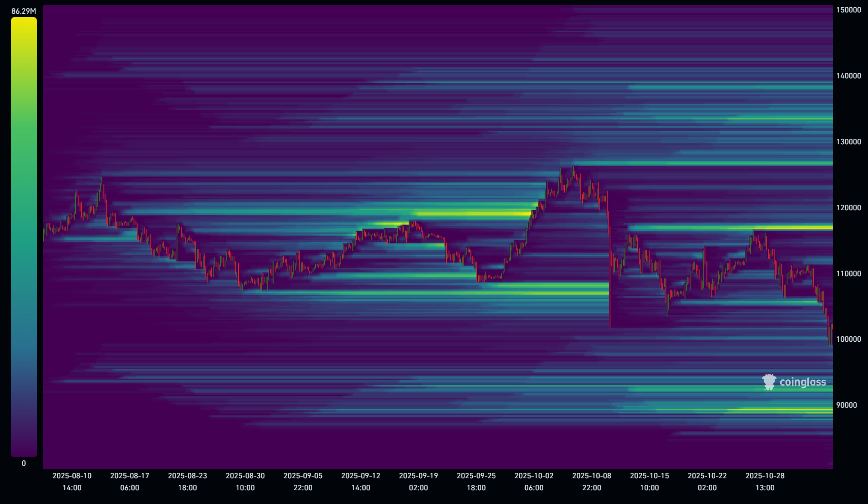Click the 0 minimum scale label
This screenshot has width=868, height=504.
(x=24, y=463)
